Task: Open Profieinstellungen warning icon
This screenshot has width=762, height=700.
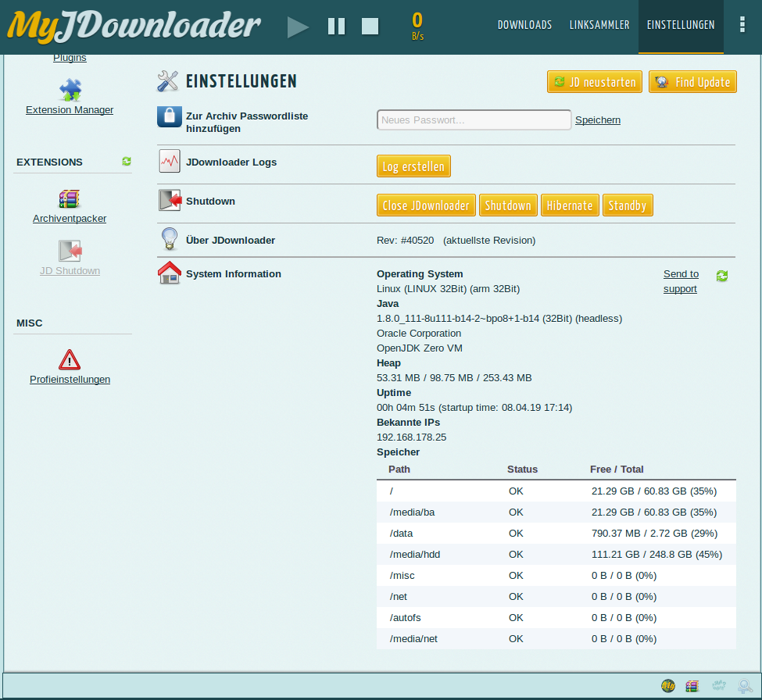Action: tap(70, 359)
